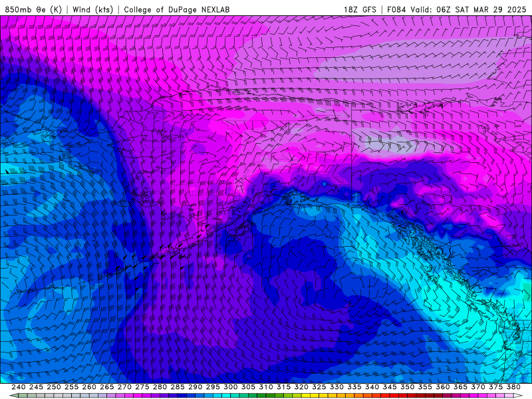Click the 370 value on the color scale
The height and width of the screenshot is (399, 532).
pos(478,387)
